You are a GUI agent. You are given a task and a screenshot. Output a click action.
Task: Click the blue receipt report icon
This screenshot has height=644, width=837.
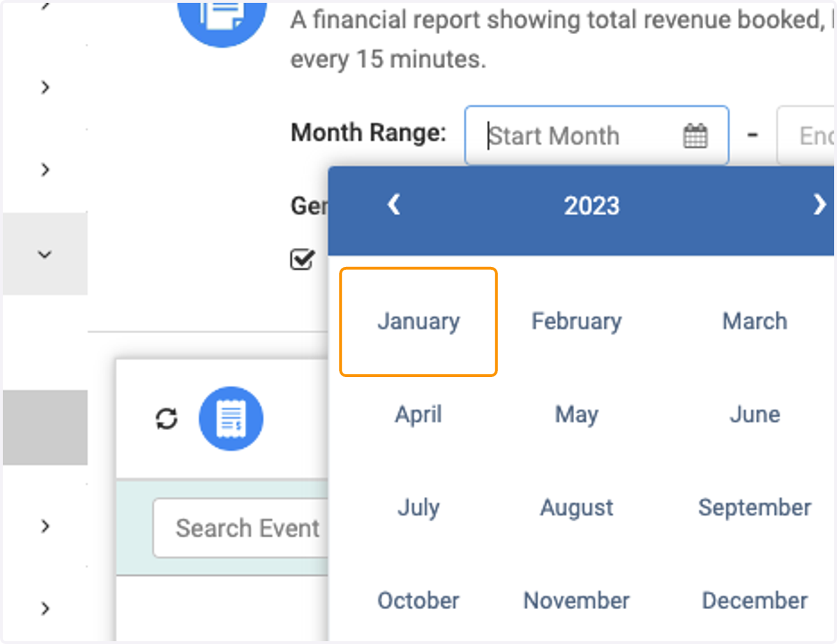[x=231, y=419]
